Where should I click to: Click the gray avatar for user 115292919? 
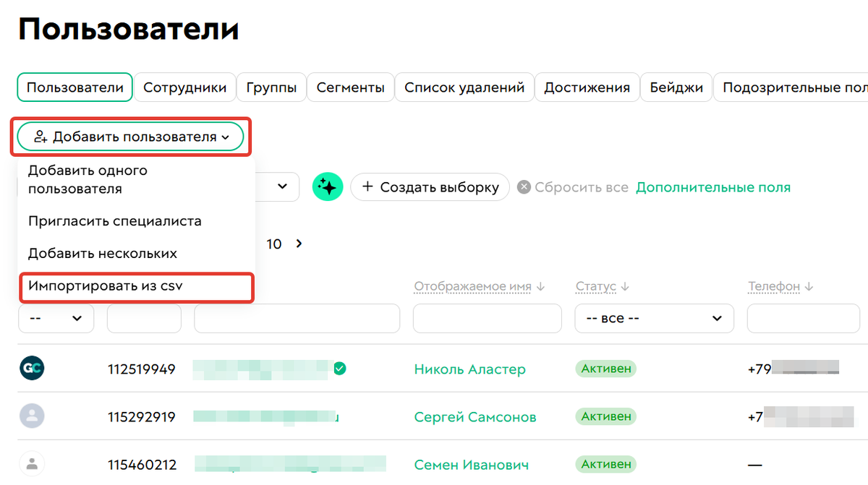click(32, 416)
